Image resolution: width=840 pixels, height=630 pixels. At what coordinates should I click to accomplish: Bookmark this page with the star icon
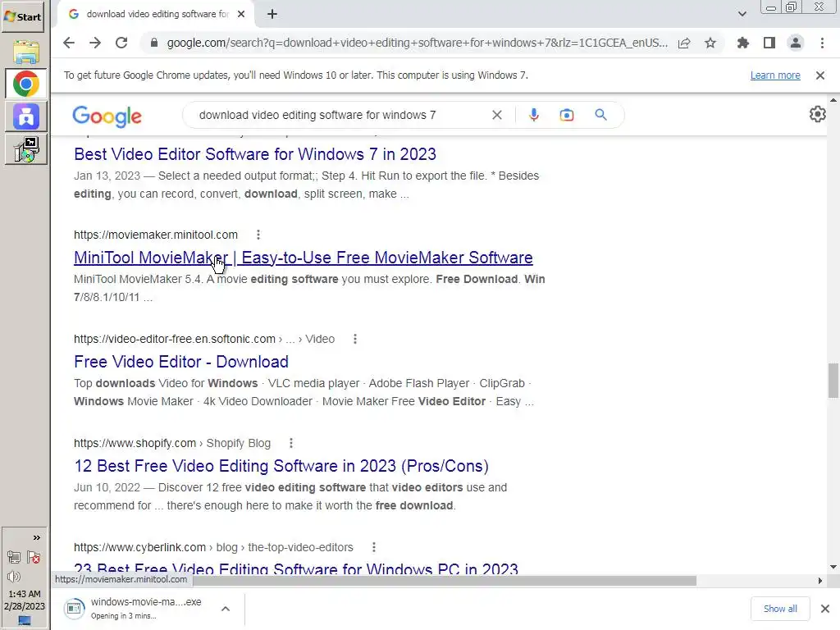[710, 43]
